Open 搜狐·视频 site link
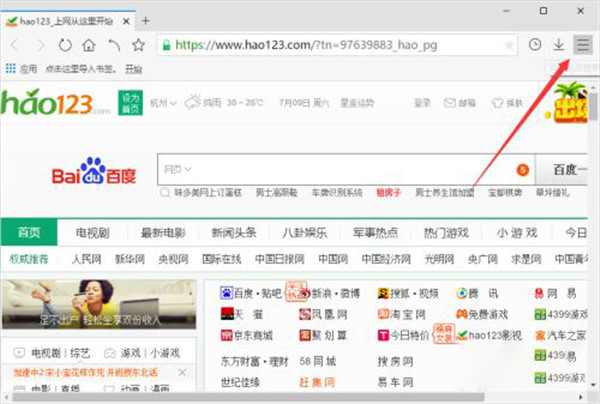This screenshot has width=600, height=404. (x=408, y=293)
